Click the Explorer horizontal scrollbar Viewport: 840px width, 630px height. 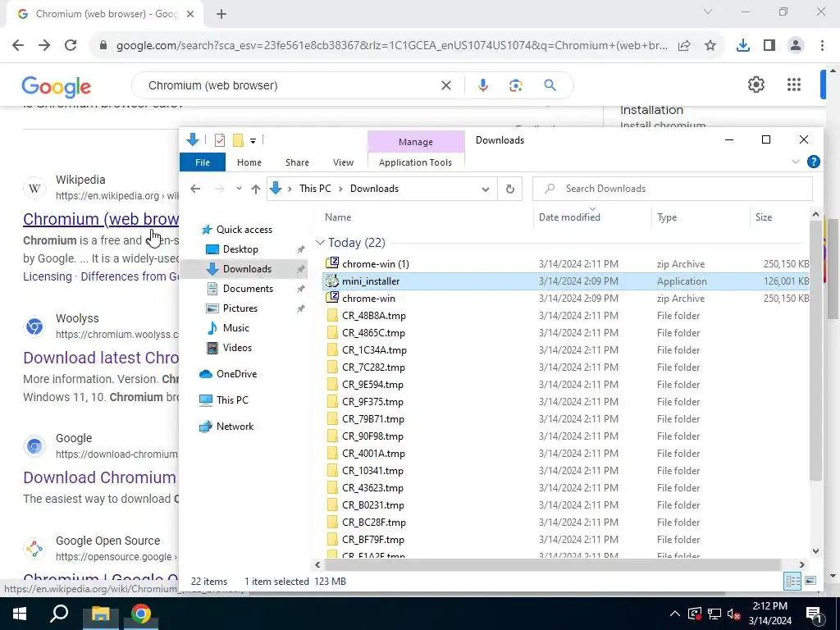pos(552,564)
